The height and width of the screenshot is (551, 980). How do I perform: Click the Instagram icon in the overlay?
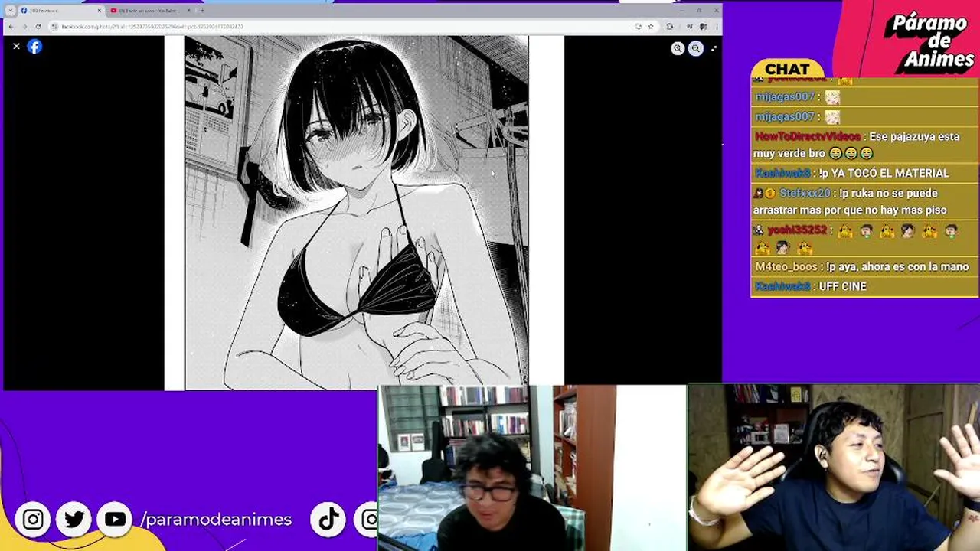pos(33,520)
